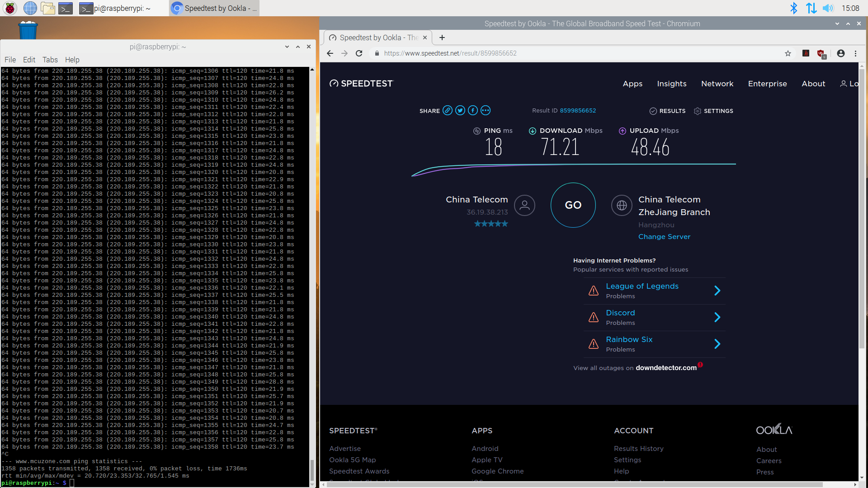Click the black extension icon in Chromium toolbar
Viewport: 868px width, 488px height.
(x=806, y=53)
